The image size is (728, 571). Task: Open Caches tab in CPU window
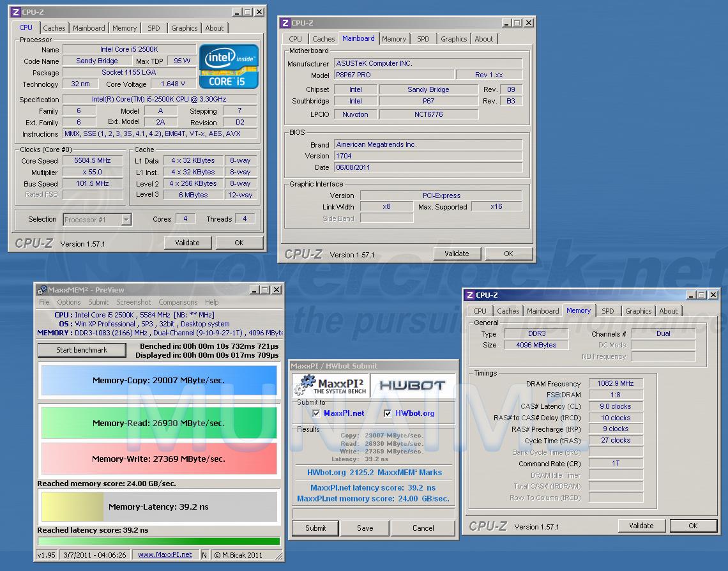(x=54, y=28)
